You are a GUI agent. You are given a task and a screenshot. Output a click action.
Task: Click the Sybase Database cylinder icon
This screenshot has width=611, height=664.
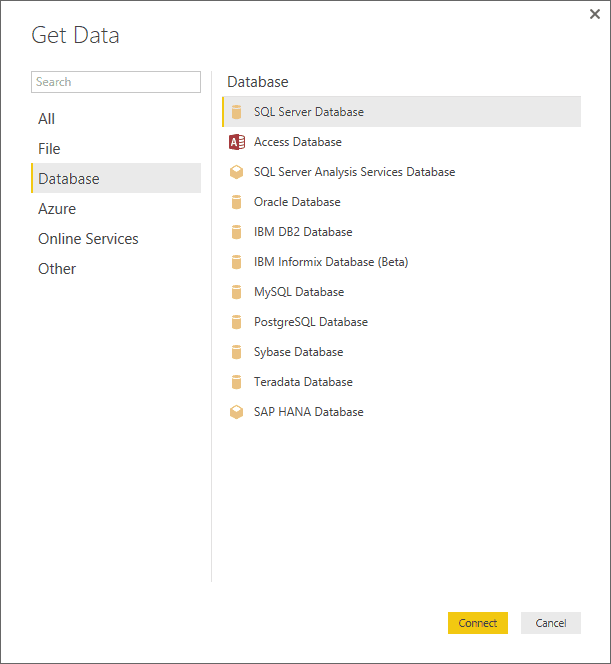pos(237,352)
